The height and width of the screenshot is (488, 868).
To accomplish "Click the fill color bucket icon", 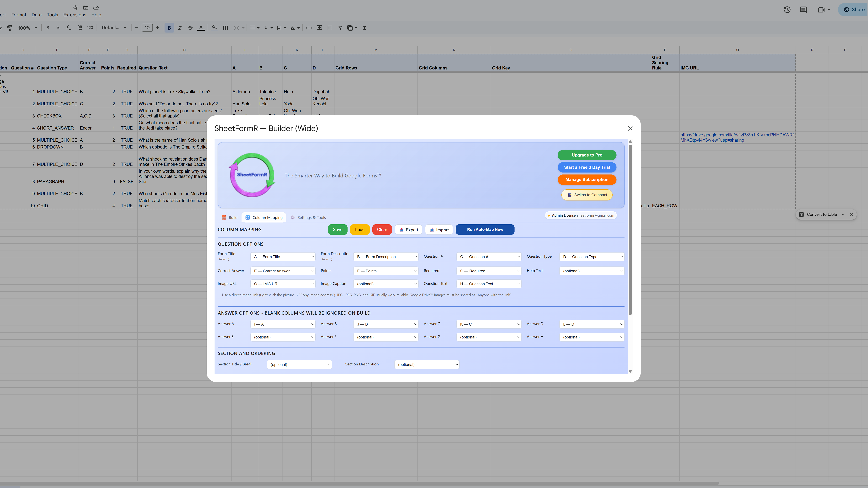I will pyautogui.click(x=214, y=28).
